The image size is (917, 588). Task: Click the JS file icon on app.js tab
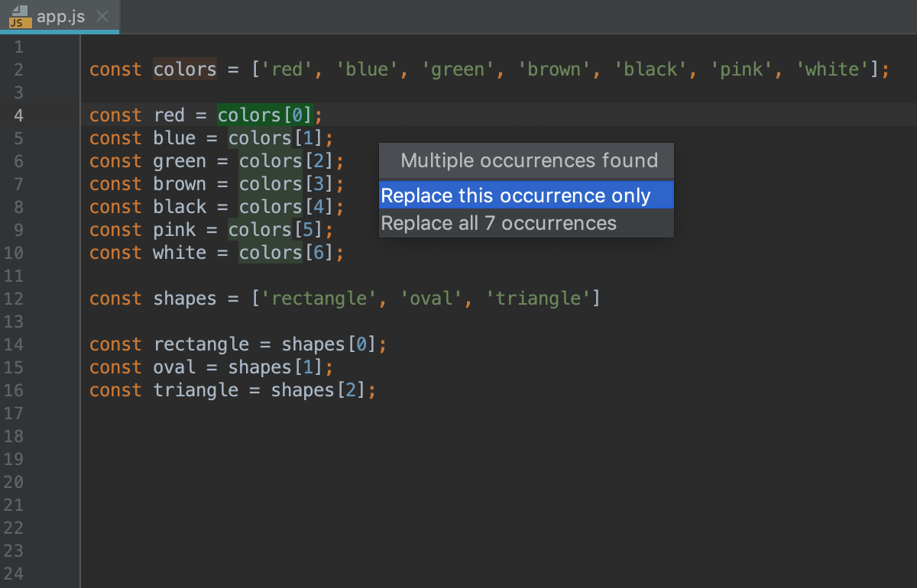(20, 17)
